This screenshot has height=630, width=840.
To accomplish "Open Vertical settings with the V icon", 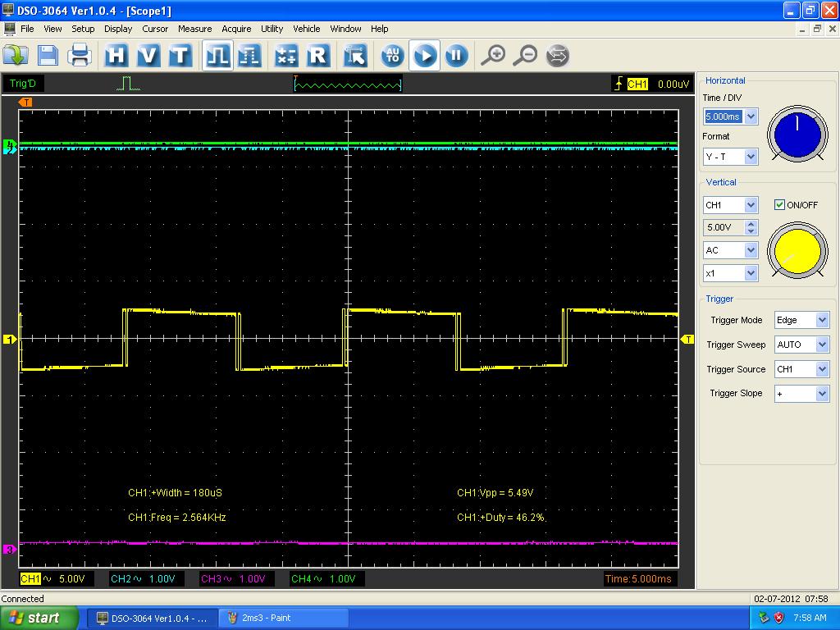I will 148,56.
